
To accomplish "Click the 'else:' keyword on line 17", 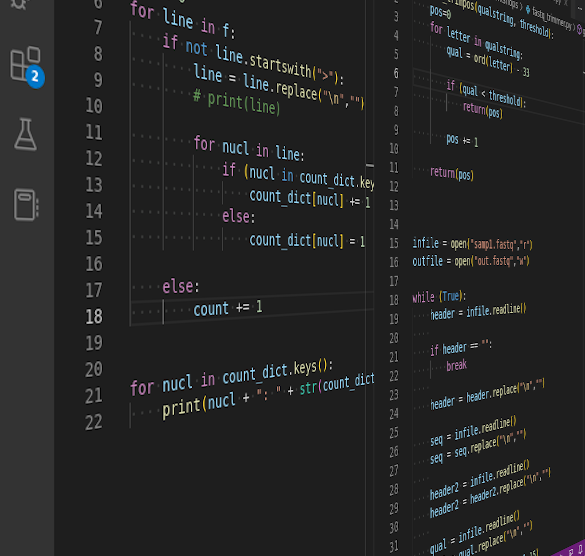I will 181,287.
